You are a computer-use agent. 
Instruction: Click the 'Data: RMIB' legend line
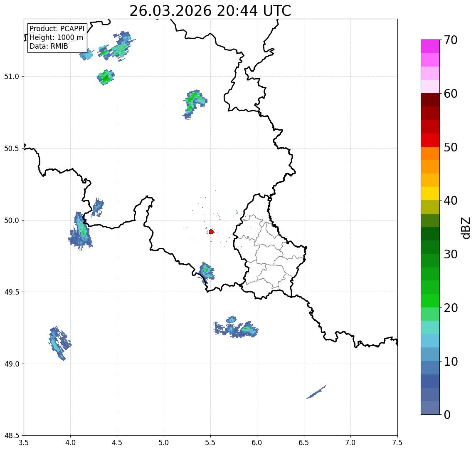[49, 46]
